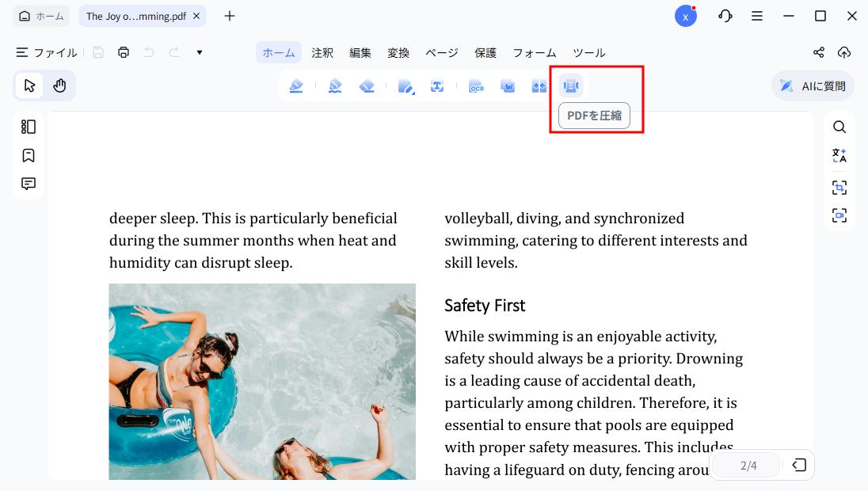
Task: Click the screenshot capture icon
Action: coord(839,188)
